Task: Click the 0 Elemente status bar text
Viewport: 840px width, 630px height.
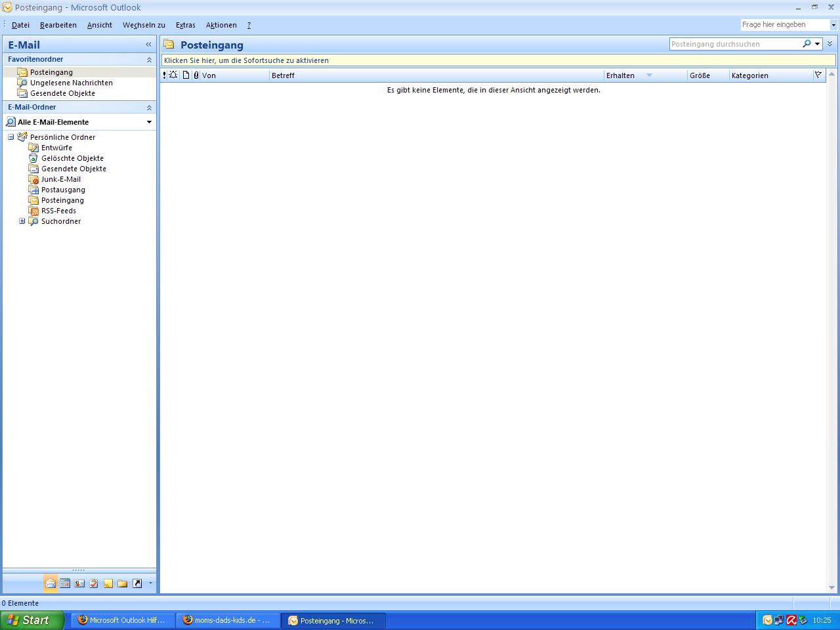Action: point(20,603)
